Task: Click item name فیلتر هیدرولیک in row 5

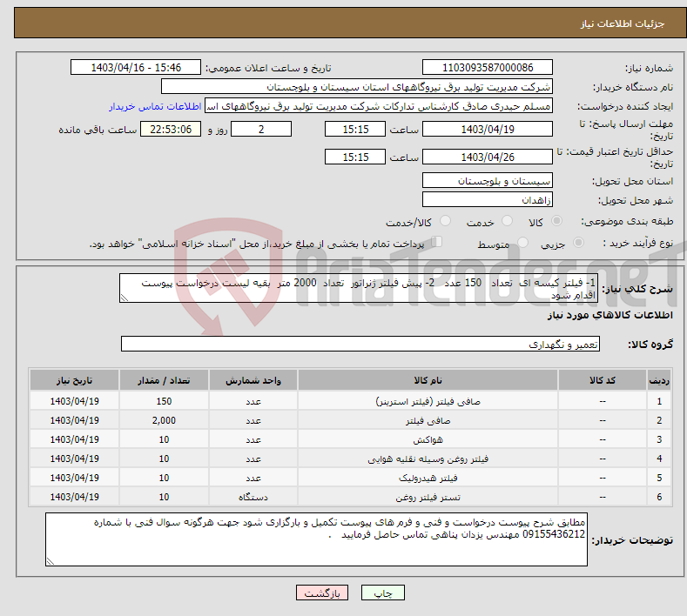Action: pyautogui.click(x=428, y=478)
